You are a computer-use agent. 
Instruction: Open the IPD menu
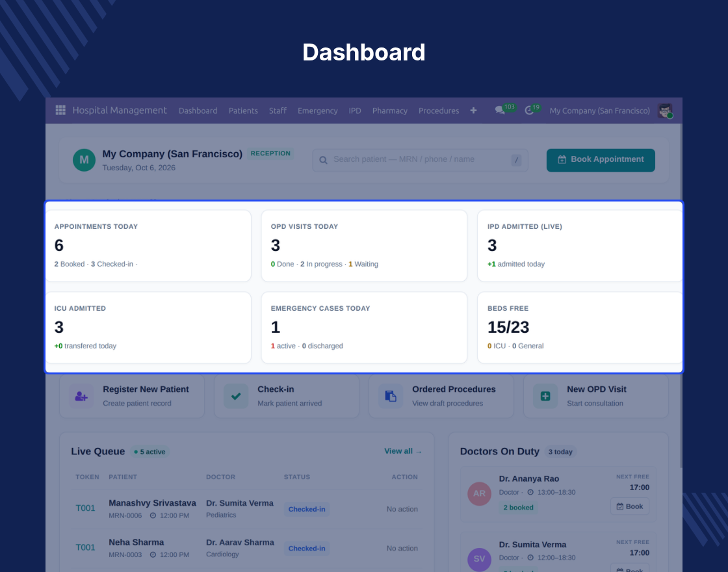355,110
